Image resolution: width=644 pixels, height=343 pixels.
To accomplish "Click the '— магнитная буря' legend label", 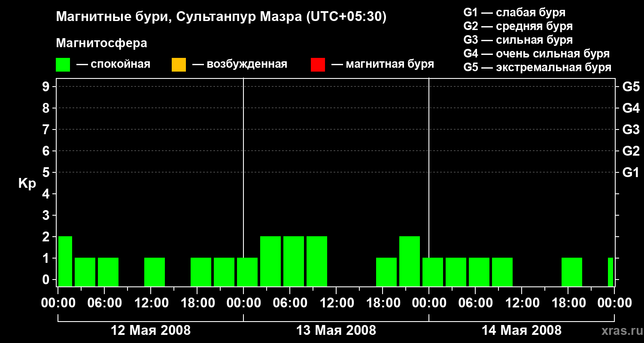I will (x=383, y=64).
